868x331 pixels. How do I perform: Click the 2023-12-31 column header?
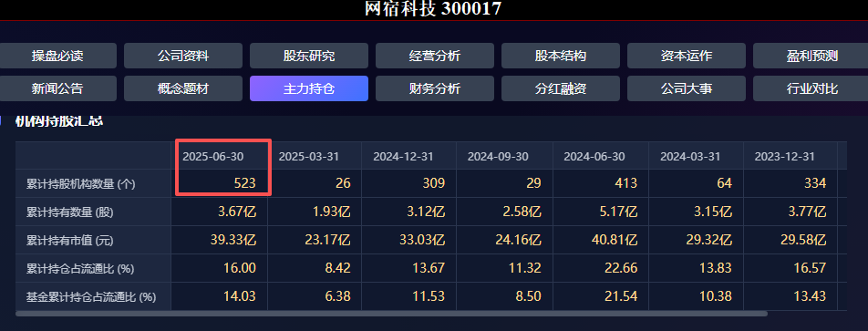click(790, 156)
